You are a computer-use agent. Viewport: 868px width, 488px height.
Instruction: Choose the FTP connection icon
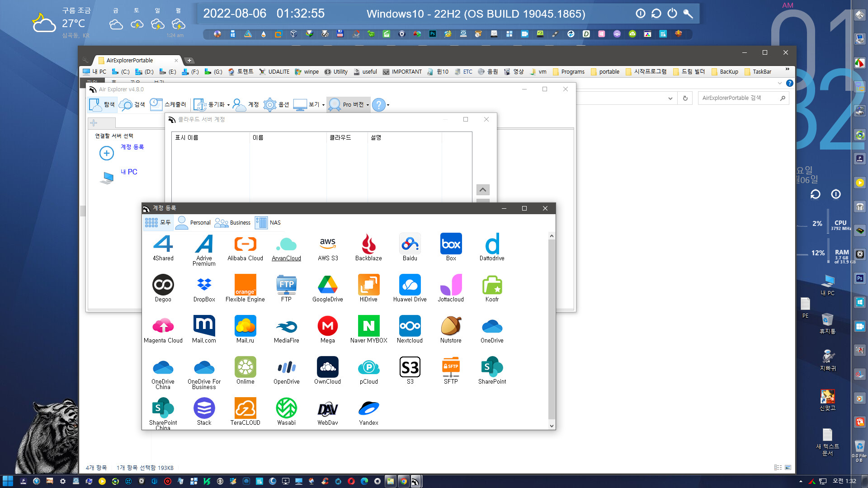point(286,289)
